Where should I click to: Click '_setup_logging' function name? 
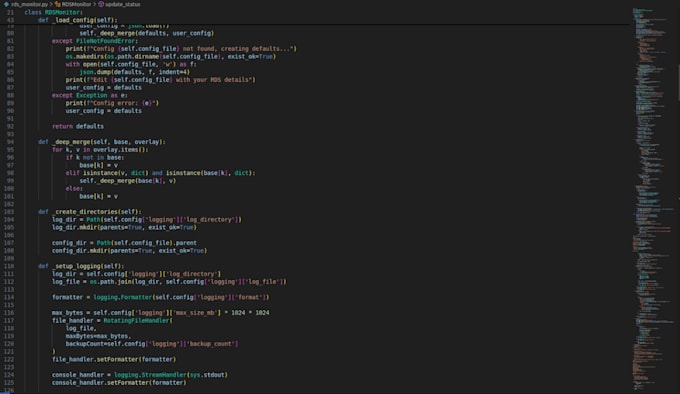76,266
